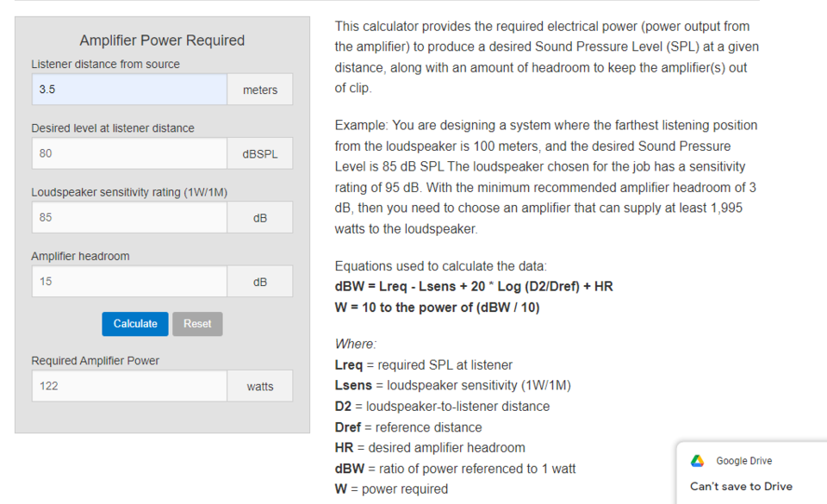Screen dimensions: 827x504
Task: Click the gray Reset button
Action: 197,324
